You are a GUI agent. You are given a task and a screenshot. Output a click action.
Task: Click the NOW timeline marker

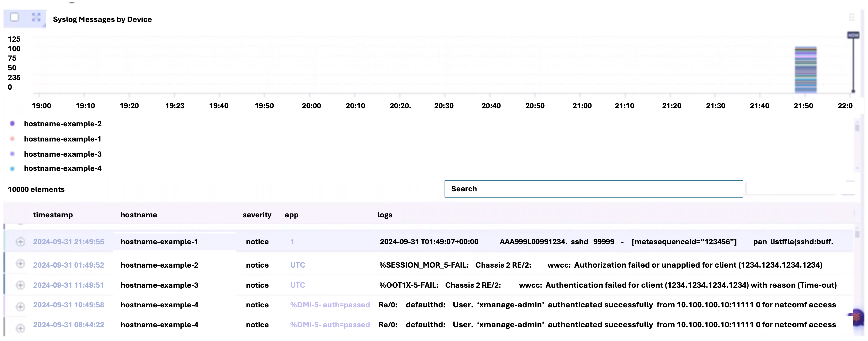pyautogui.click(x=853, y=35)
